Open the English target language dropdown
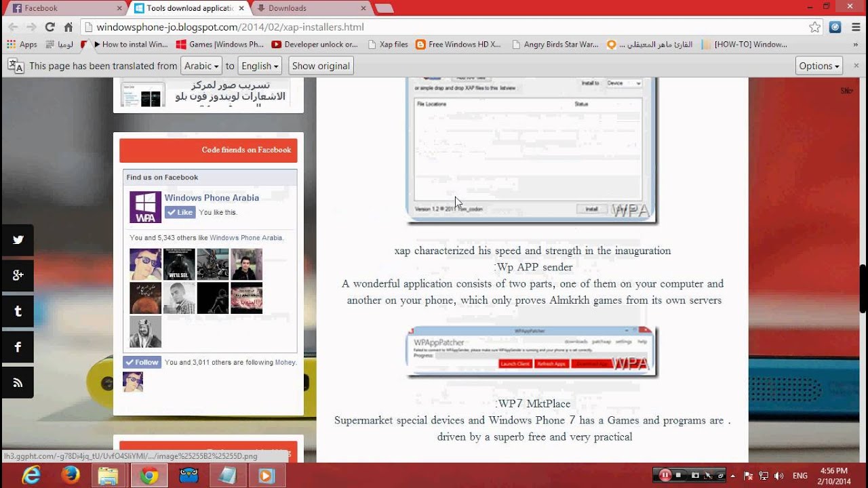Image resolution: width=868 pixels, height=488 pixels. pyautogui.click(x=260, y=66)
